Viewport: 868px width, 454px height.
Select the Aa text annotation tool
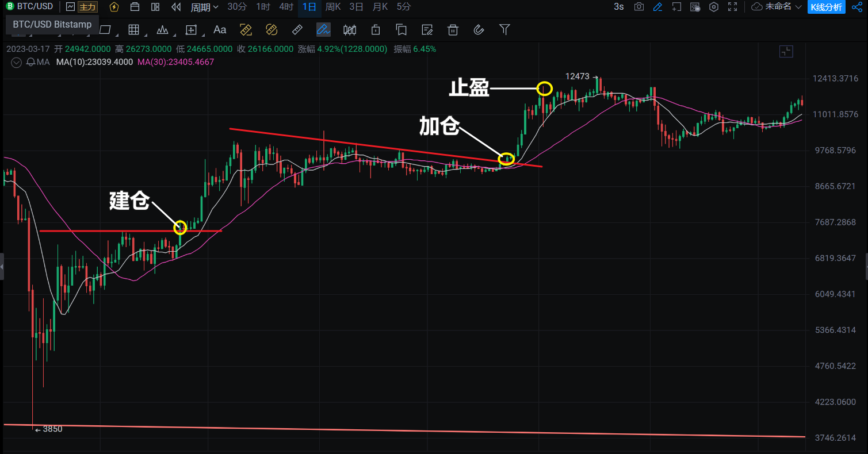[220, 30]
